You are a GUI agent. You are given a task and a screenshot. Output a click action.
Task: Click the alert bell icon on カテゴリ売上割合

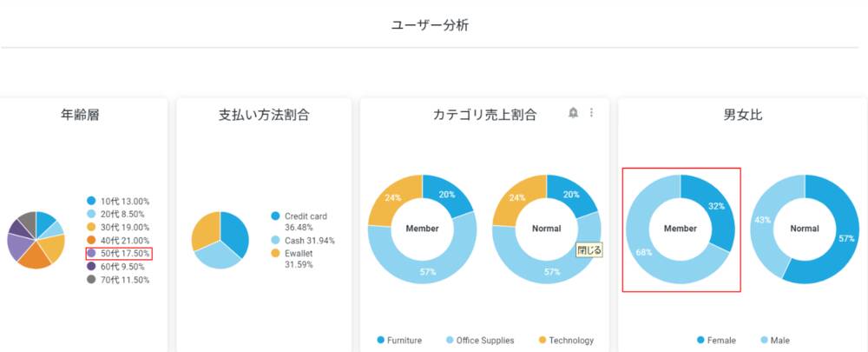coord(573,113)
